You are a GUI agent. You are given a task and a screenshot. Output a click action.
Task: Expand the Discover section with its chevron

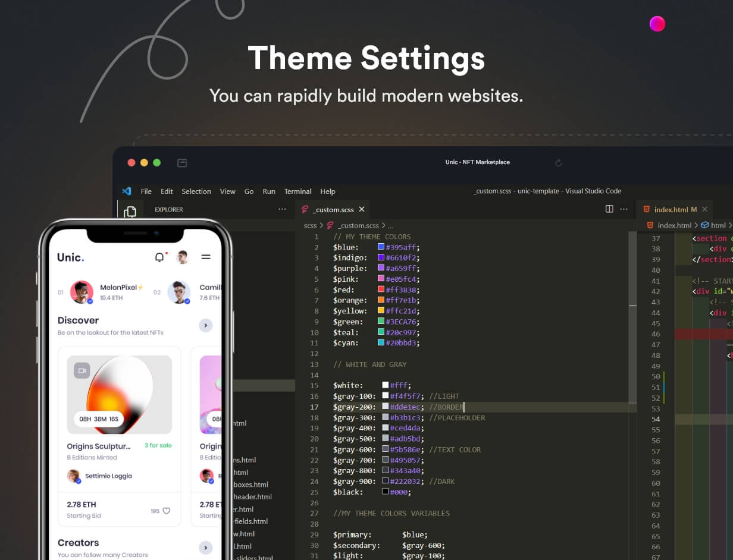[x=205, y=325]
